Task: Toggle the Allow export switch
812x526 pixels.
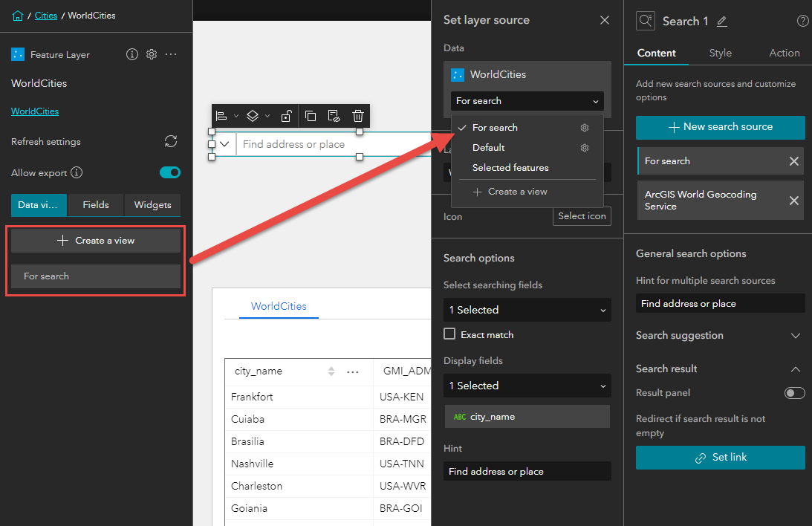Action: (170, 172)
